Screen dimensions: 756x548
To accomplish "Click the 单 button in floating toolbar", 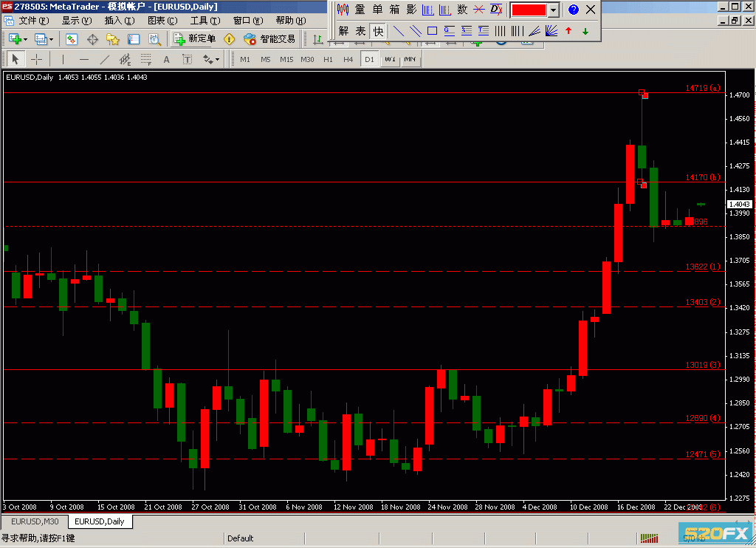I will pos(377,10).
